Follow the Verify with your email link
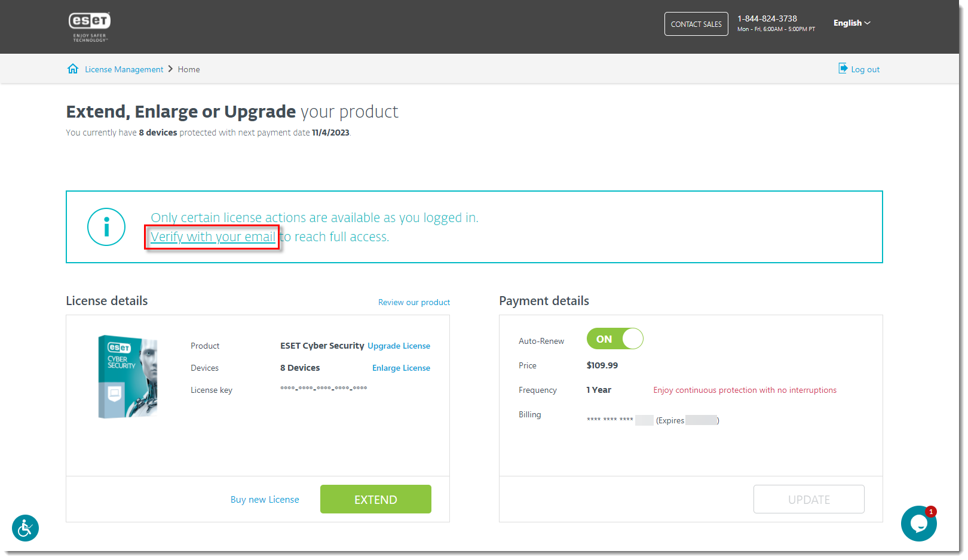This screenshot has width=968, height=560. tap(213, 237)
